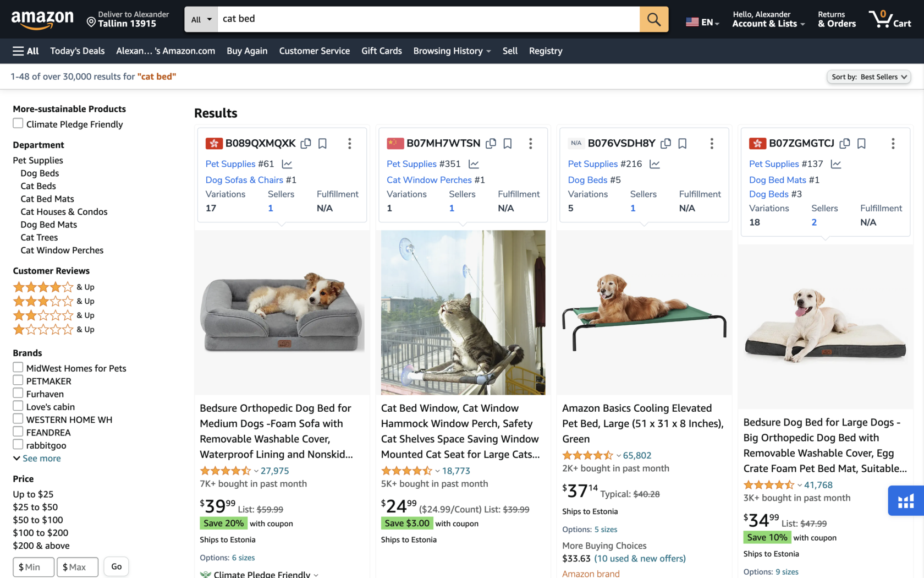Open the All hamburger menu

[x=26, y=51]
